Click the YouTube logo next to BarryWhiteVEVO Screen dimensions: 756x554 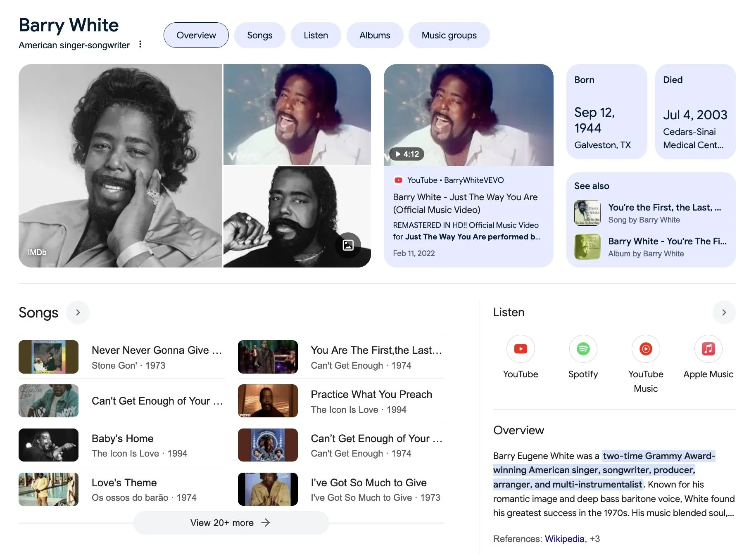click(398, 180)
